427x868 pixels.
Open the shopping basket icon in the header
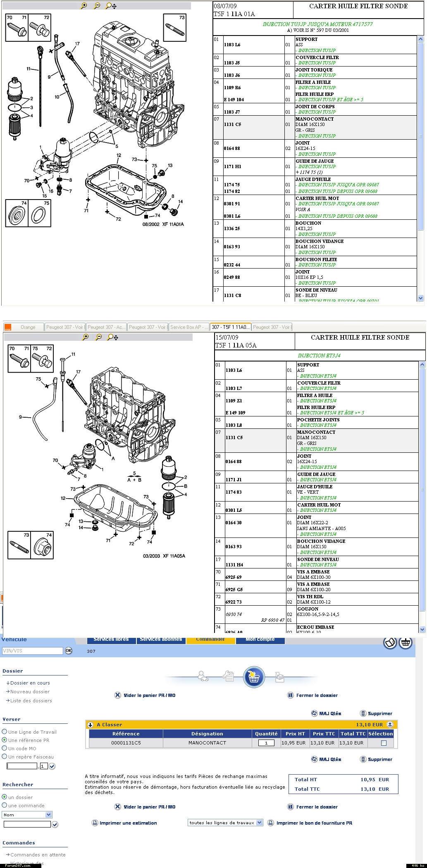tap(406, 642)
